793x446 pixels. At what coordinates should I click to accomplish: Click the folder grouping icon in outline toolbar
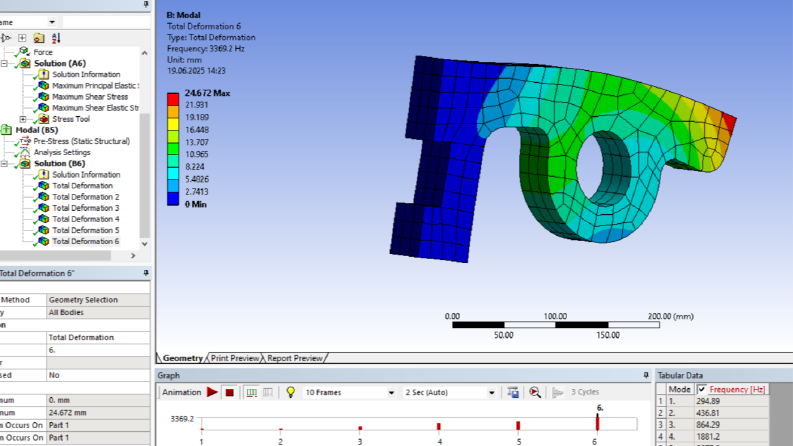click(x=39, y=38)
